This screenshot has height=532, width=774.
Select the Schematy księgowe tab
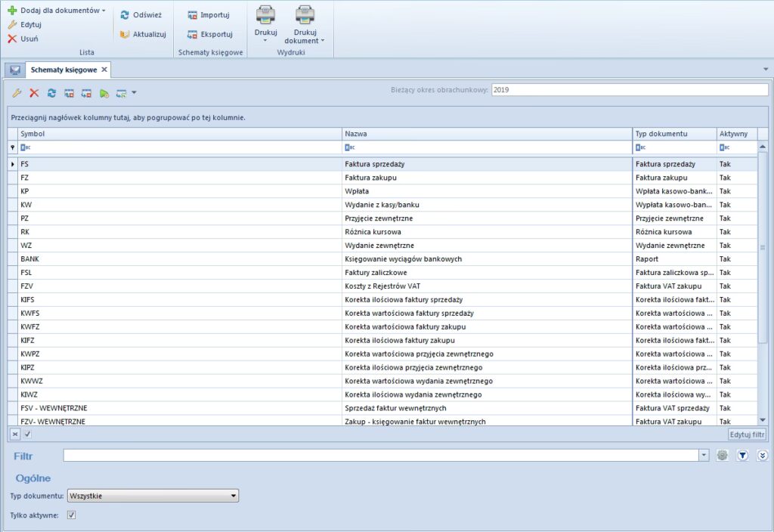(63, 70)
